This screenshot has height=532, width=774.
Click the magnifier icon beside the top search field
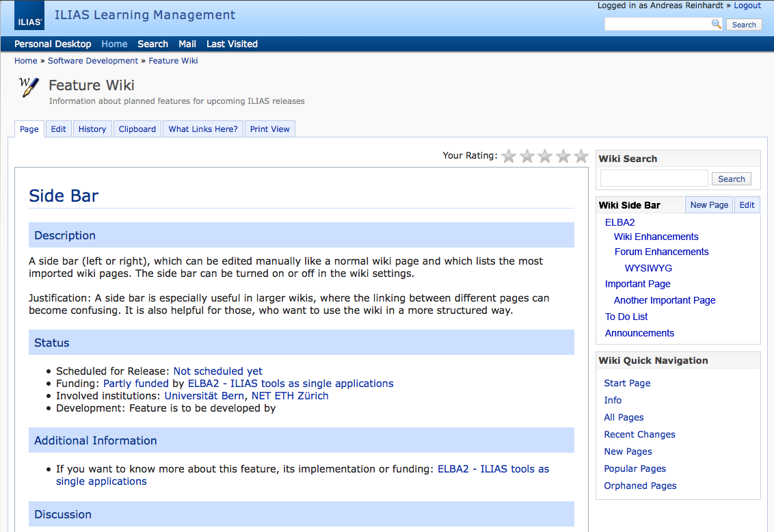pyautogui.click(x=716, y=24)
